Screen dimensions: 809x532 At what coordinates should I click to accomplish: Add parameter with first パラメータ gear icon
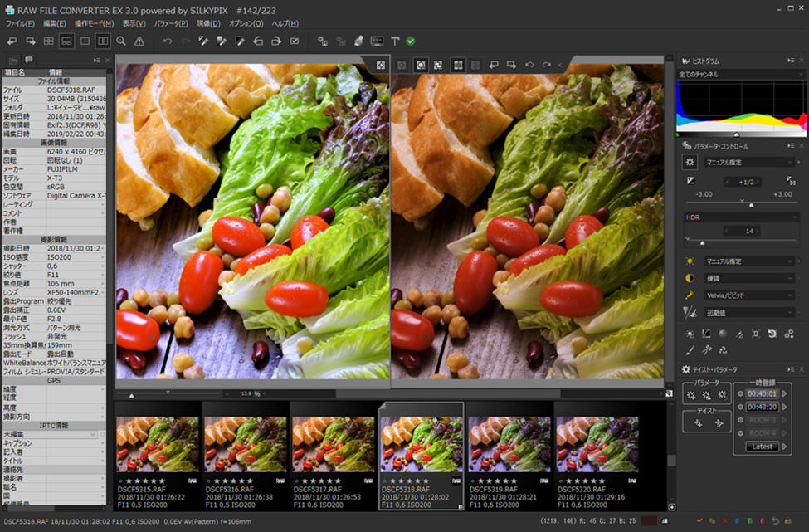coord(691,395)
